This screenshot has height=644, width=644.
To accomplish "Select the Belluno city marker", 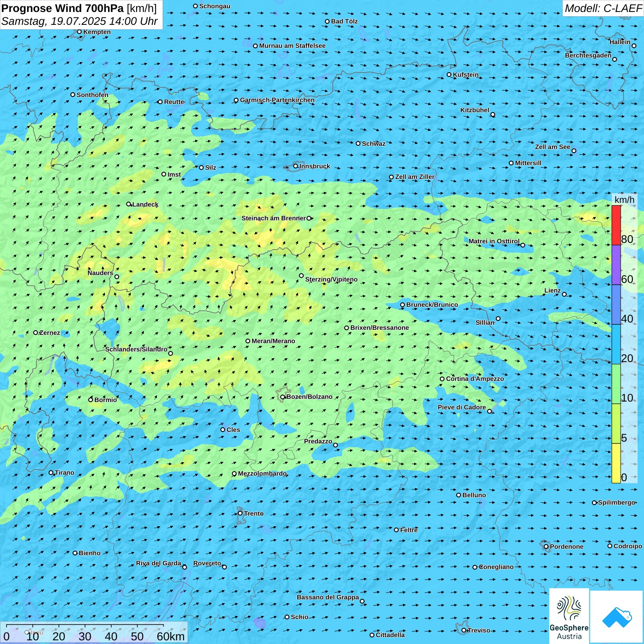I will (x=459, y=495).
